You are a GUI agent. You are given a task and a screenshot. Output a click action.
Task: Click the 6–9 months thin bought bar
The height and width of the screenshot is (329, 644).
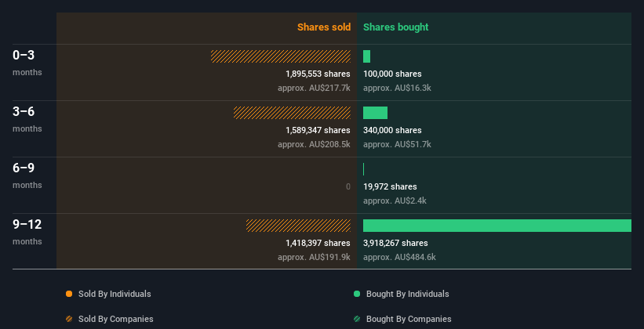[x=363, y=169]
